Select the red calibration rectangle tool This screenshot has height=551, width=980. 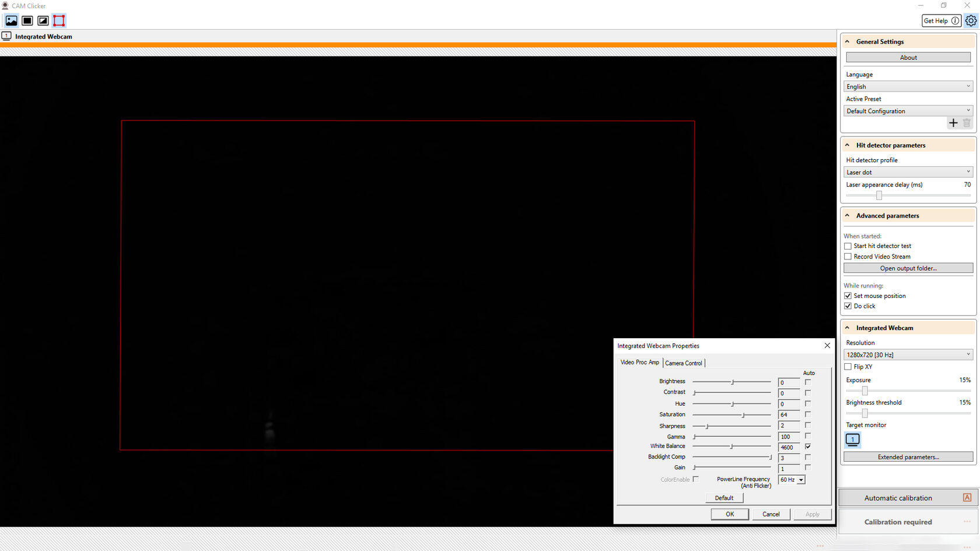coord(58,20)
